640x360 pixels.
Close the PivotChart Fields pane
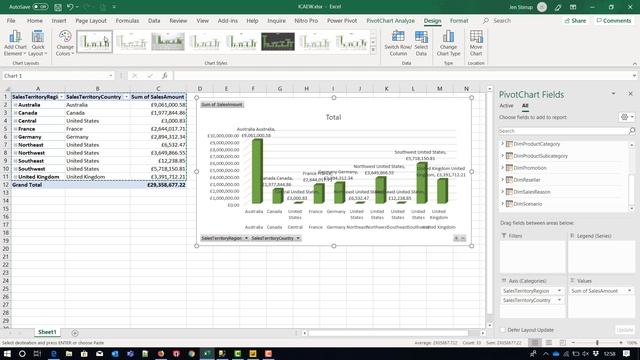(x=630, y=94)
